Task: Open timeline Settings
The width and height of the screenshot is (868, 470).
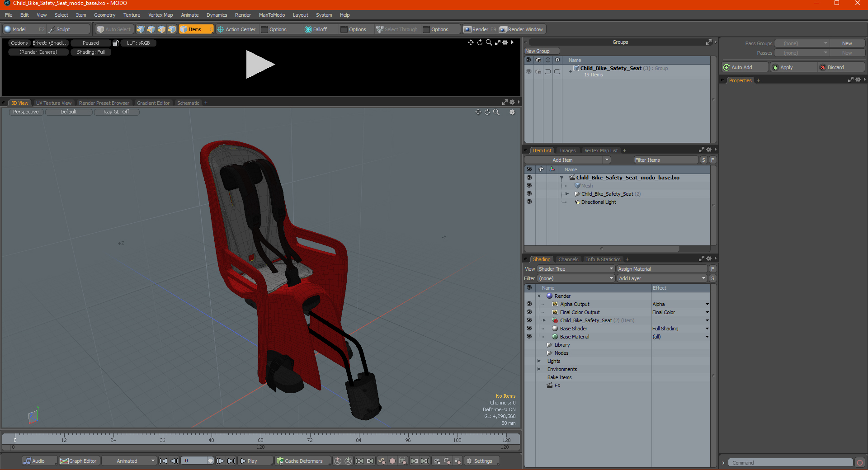Action: tap(481, 461)
